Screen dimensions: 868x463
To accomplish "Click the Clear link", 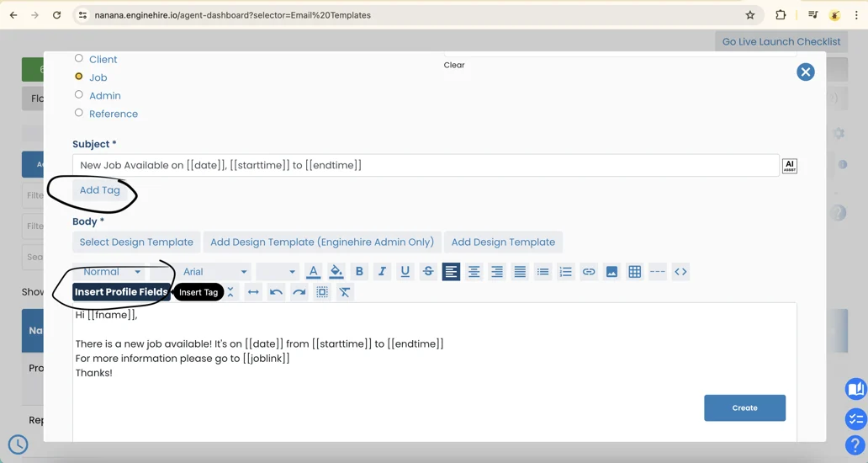I will pos(454,65).
